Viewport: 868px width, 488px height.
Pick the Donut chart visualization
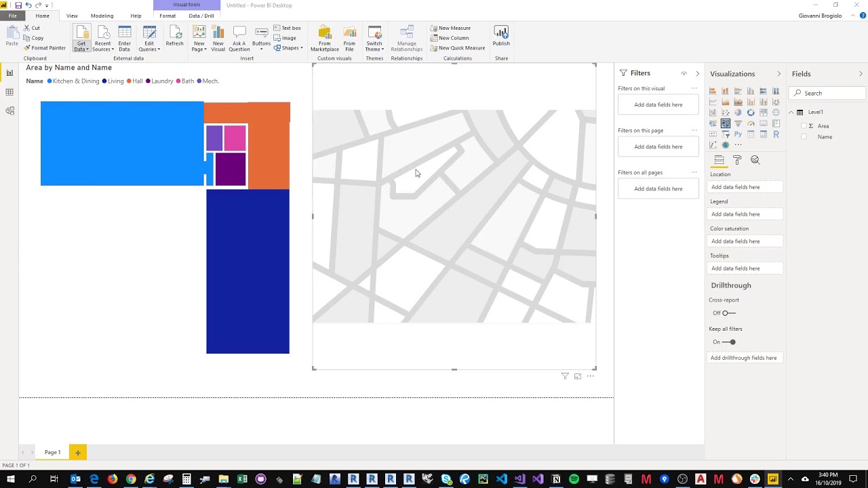(x=751, y=113)
